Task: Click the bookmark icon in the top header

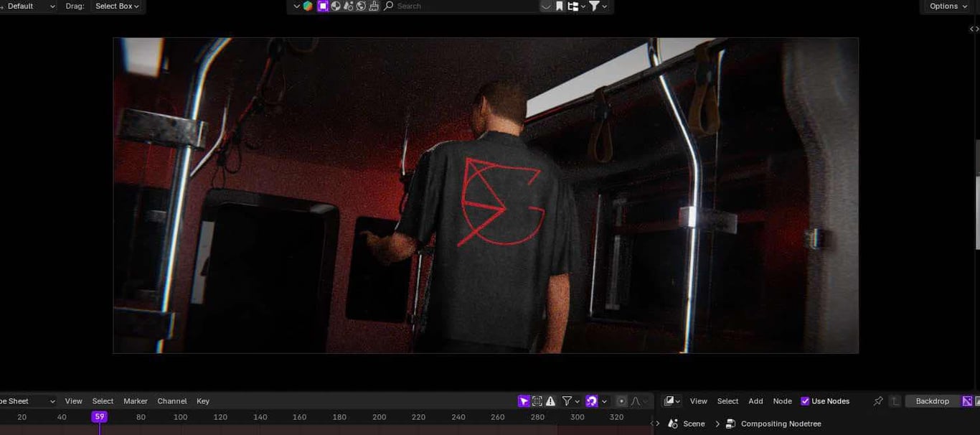Action: [x=559, y=6]
